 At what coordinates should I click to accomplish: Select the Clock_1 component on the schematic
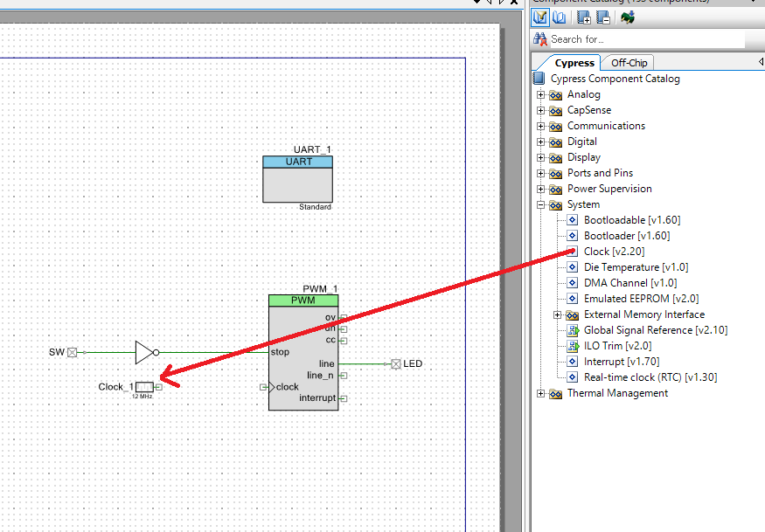tap(144, 387)
